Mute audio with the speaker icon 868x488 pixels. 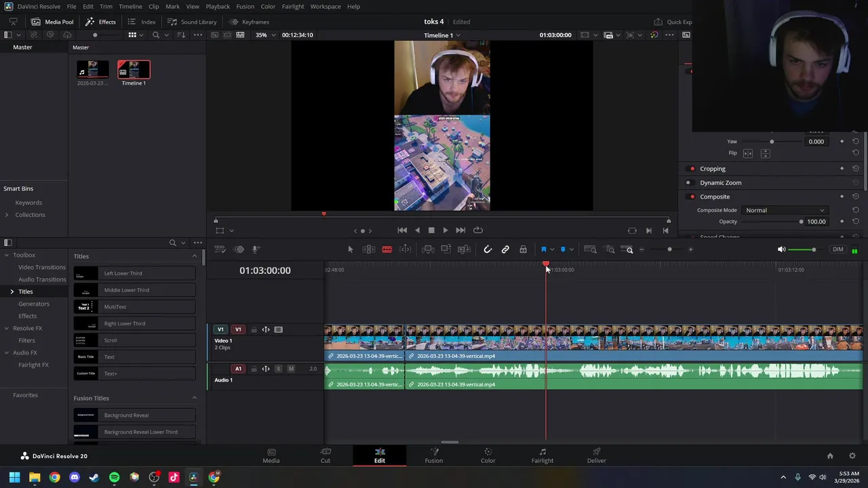click(781, 249)
